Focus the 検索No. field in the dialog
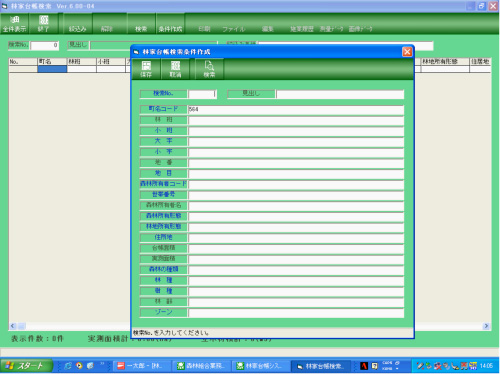This screenshot has width=500, height=374. (202, 94)
